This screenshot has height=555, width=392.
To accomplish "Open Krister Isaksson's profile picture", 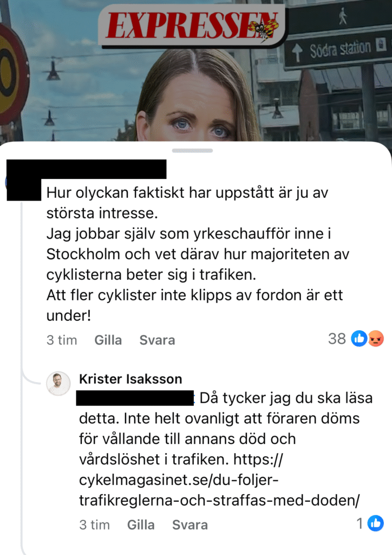I will coord(58,383).
